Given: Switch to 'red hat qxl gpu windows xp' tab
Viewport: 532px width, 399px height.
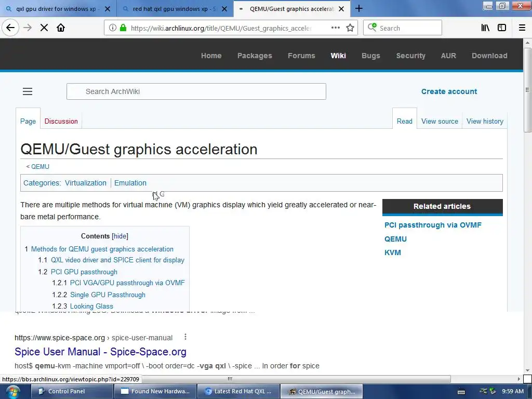Looking at the screenshot, I should [174, 9].
